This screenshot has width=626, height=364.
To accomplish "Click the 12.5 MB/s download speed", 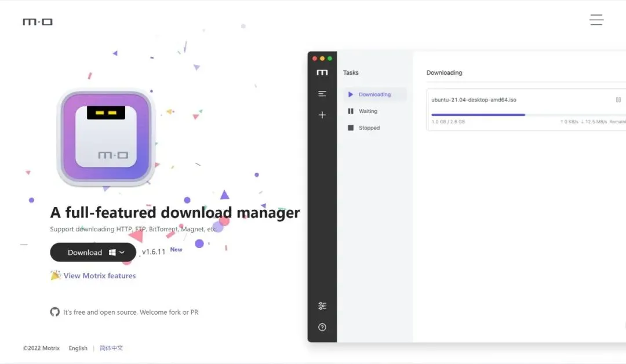I will coord(594,122).
